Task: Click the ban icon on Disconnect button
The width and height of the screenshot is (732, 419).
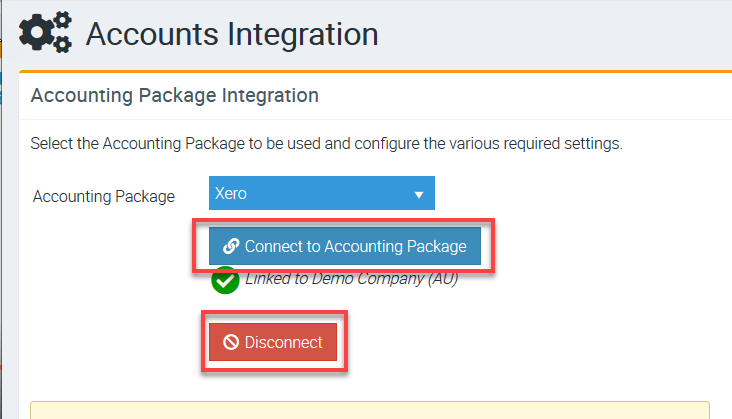Action: click(230, 342)
